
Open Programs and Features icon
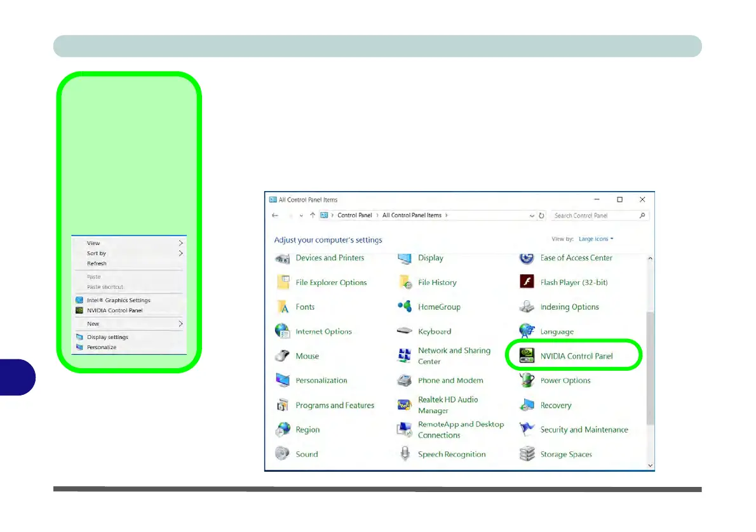click(x=283, y=405)
